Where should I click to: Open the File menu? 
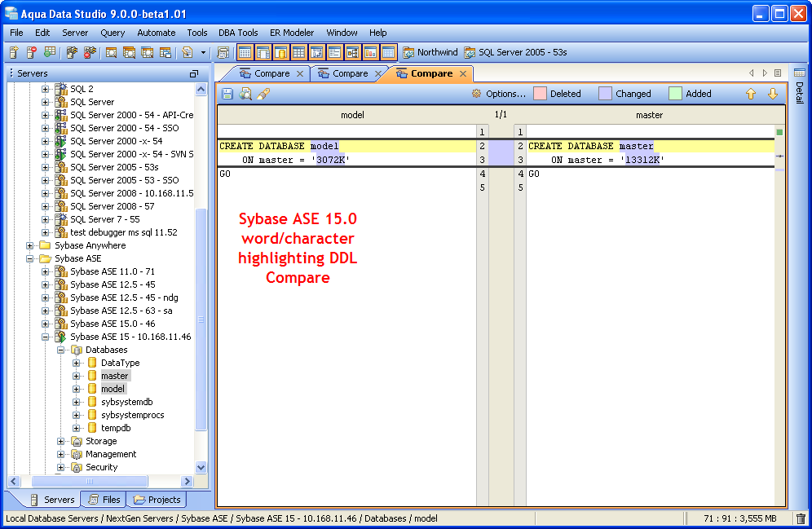click(16, 33)
